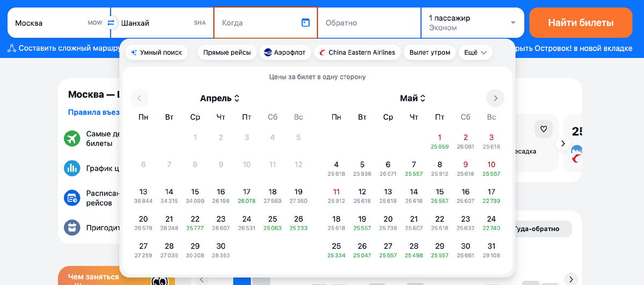This screenshot has height=285, width=644.
Task: Select May 26 priced 25 047
Action: pos(362,250)
